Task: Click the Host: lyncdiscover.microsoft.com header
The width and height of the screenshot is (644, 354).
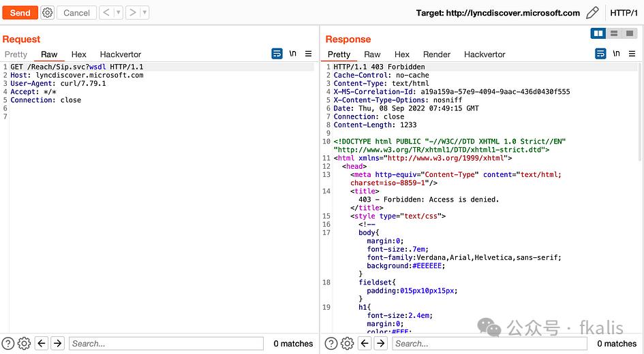Action: 77,75
